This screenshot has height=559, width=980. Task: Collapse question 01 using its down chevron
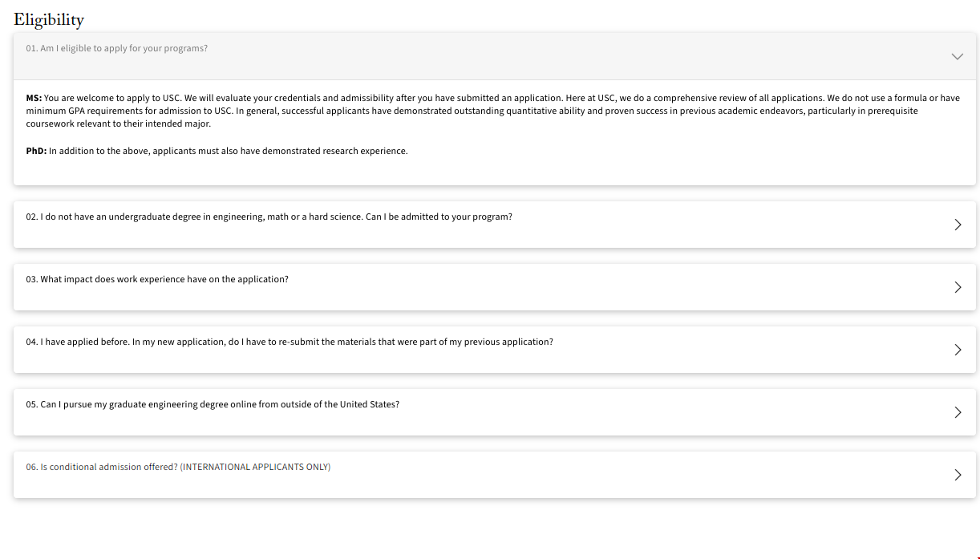point(957,57)
